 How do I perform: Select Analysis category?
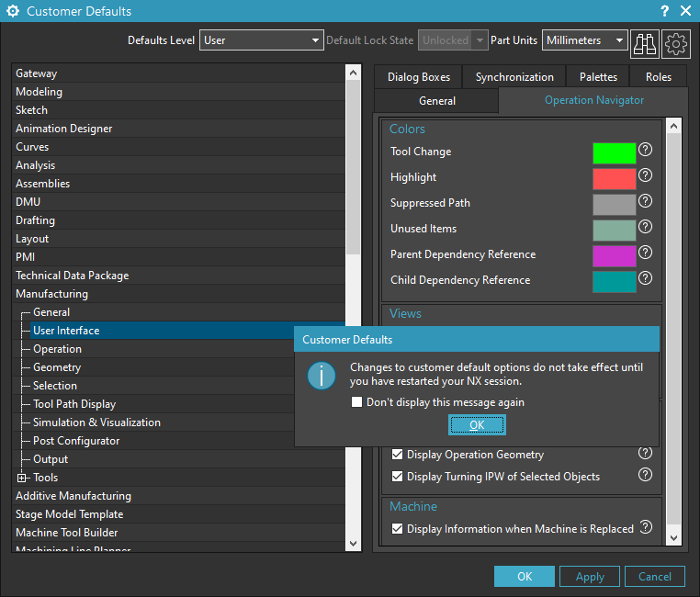pos(178,165)
